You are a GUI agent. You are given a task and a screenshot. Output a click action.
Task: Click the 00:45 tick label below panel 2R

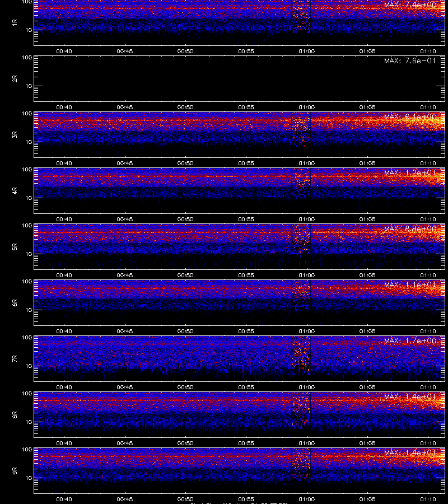(x=125, y=108)
